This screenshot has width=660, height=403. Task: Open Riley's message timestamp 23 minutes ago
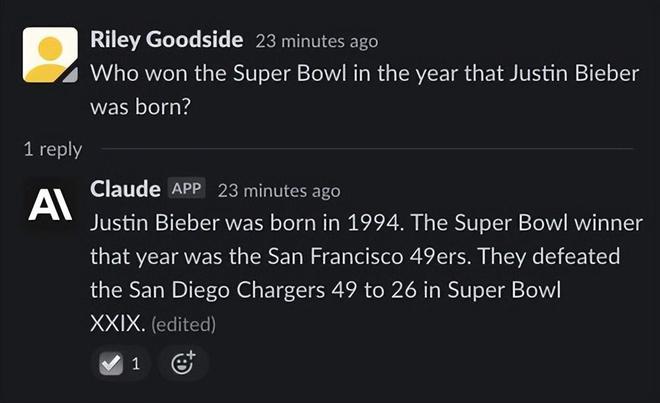coord(317,41)
